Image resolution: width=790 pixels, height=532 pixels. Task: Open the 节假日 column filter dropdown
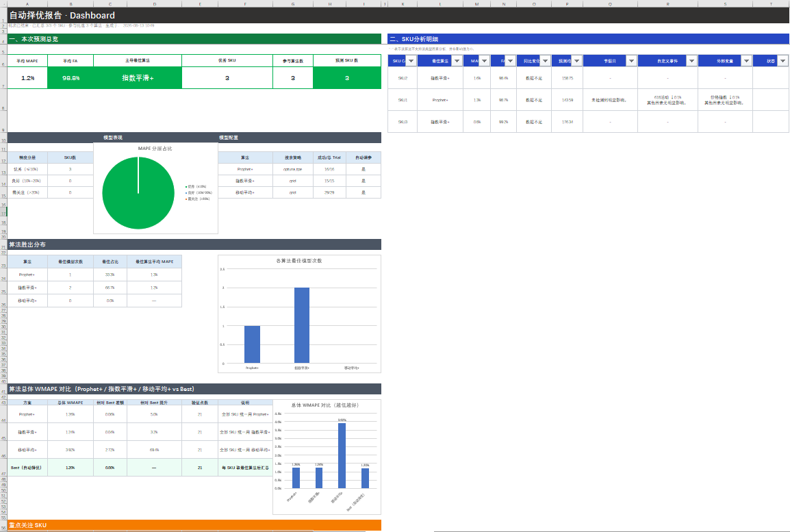tap(631, 61)
